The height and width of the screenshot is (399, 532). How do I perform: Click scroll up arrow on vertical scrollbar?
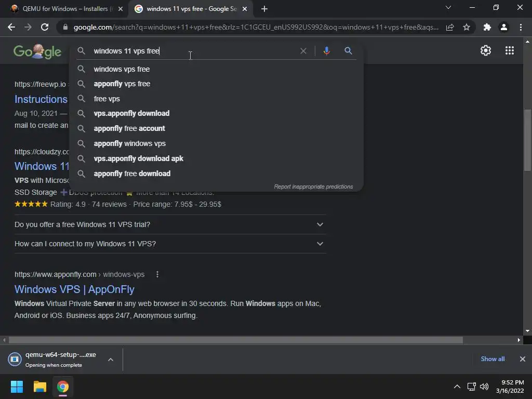click(527, 42)
